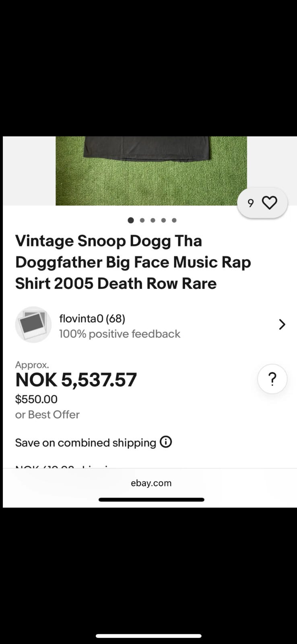Tap the ebay.com address bar
The height and width of the screenshot is (644, 297).
pos(151,483)
